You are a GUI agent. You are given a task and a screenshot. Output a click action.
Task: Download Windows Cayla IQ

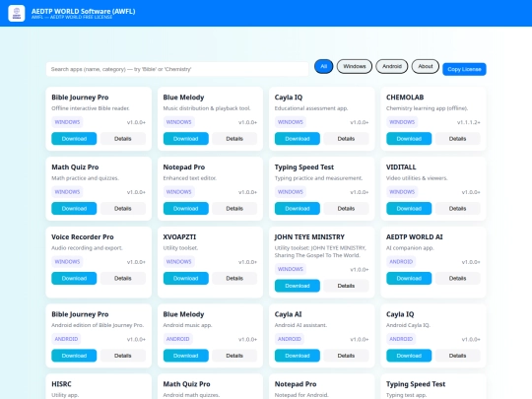click(x=298, y=139)
